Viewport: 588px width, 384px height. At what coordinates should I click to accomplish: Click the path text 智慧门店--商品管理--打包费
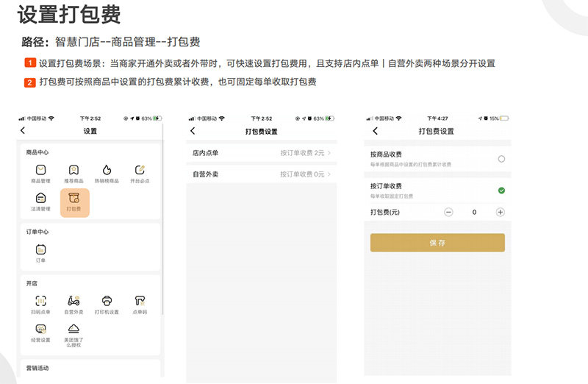point(127,42)
